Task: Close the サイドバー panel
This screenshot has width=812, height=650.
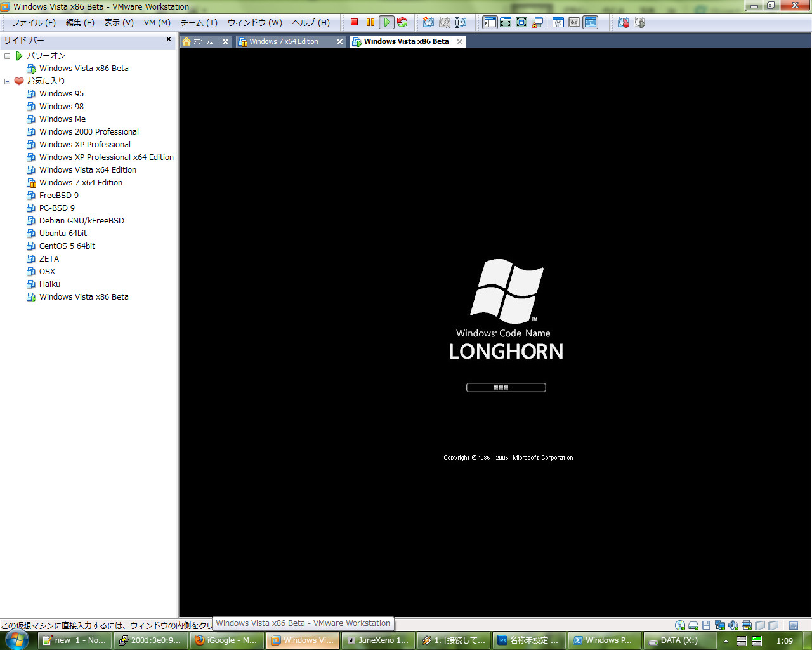Action: point(169,39)
